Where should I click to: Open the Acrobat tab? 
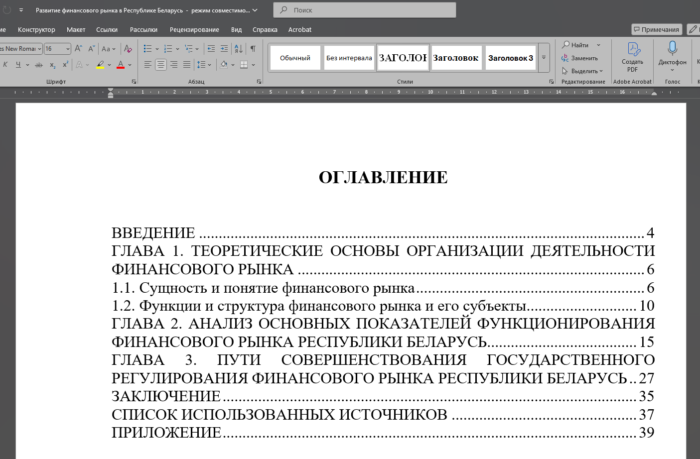(x=300, y=29)
